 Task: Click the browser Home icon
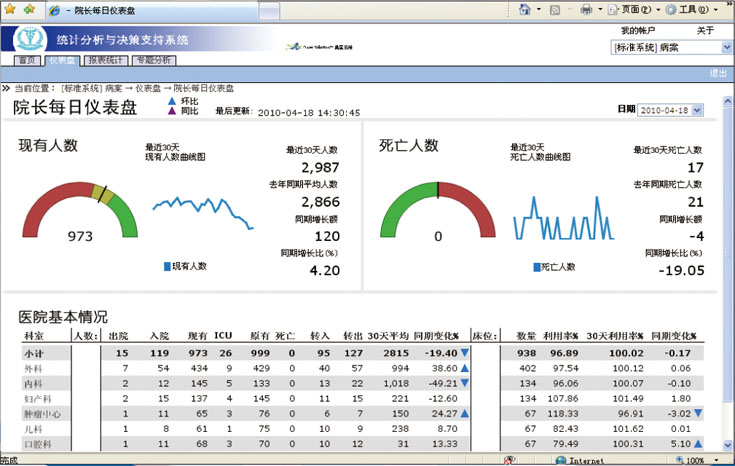point(525,9)
